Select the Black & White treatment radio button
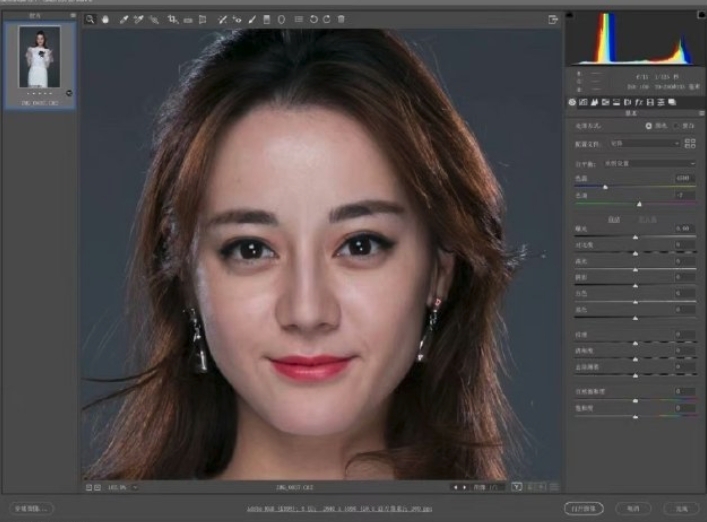The height and width of the screenshot is (522, 707). coord(676,126)
